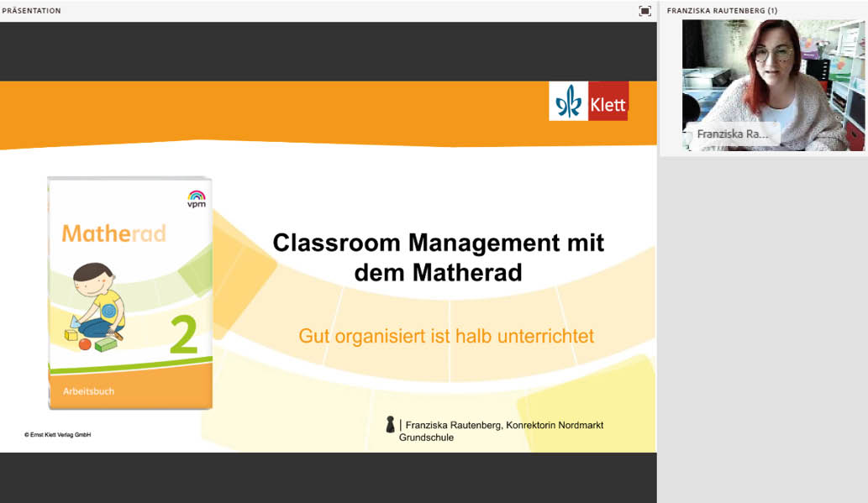Viewport: 868px width, 503px height.
Task: Click the title 'Classroom Management mit dem Matherad'
Action: pos(438,257)
